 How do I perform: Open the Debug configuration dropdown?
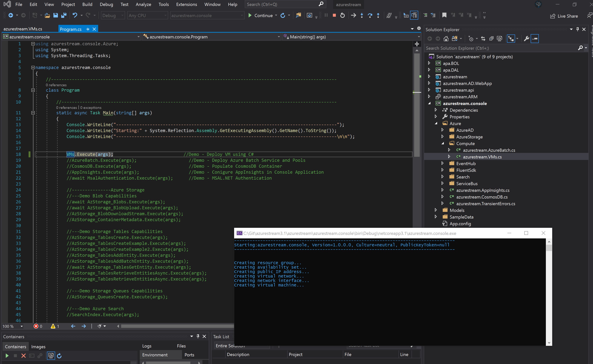tap(113, 15)
